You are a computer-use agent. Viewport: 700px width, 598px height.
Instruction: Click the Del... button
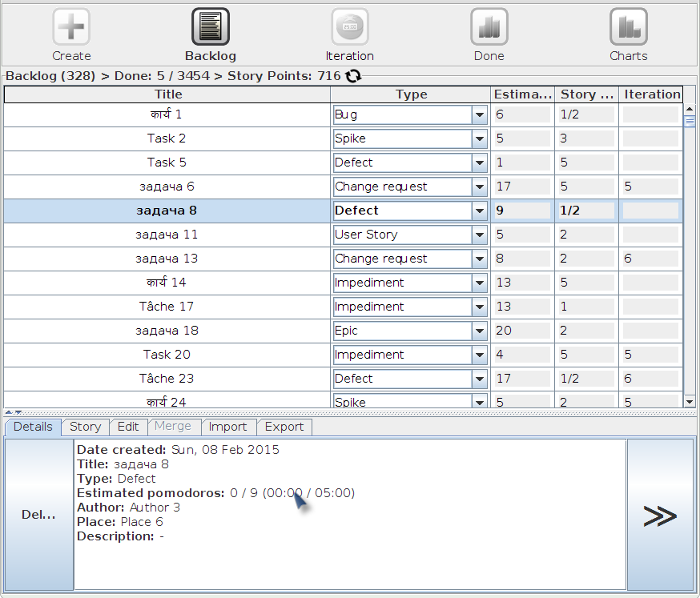(x=38, y=515)
